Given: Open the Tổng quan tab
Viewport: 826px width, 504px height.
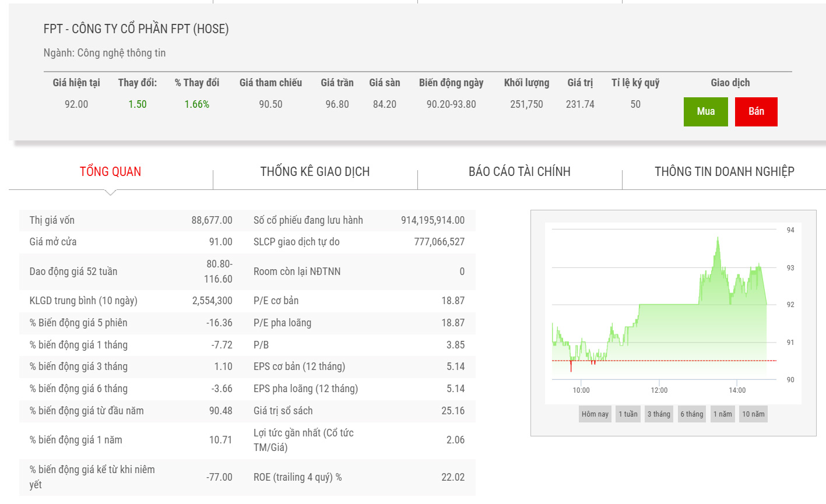Looking at the screenshot, I should click(110, 171).
